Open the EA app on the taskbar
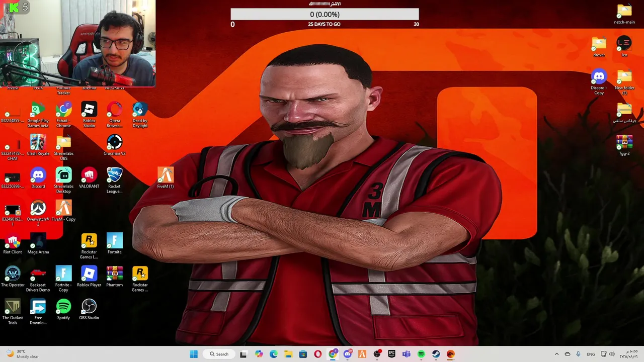This screenshot has width=644, height=362. [451, 354]
